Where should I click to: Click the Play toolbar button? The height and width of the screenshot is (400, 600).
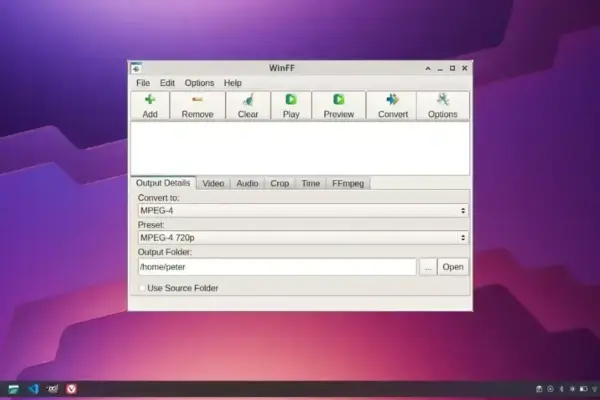coord(291,106)
